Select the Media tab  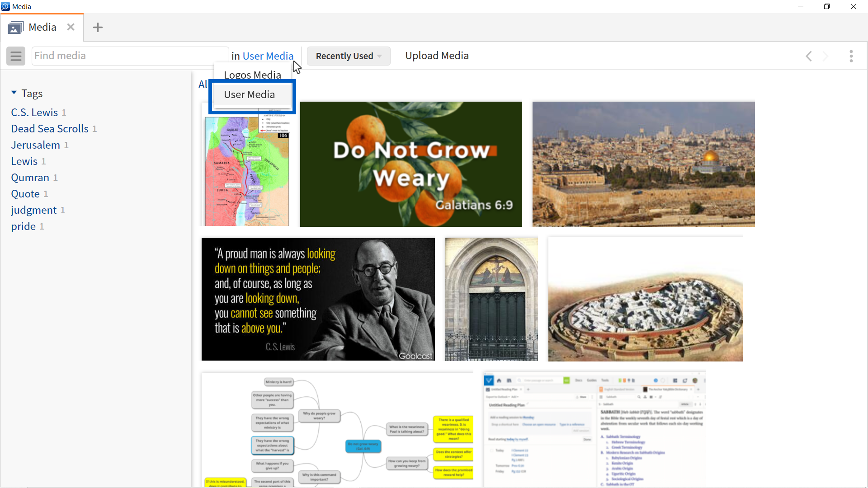pos(42,27)
